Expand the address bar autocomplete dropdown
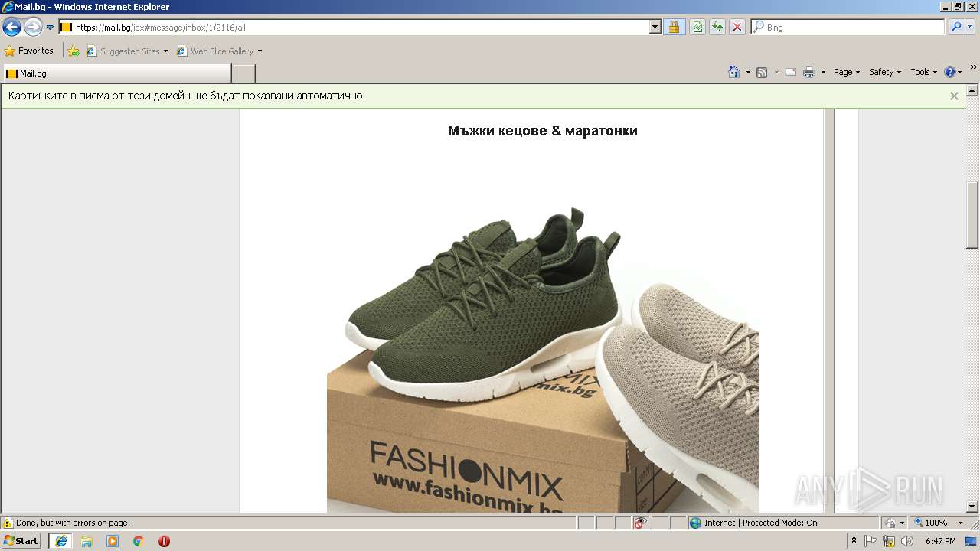Screen dimensions: 980x551 pos(655,27)
